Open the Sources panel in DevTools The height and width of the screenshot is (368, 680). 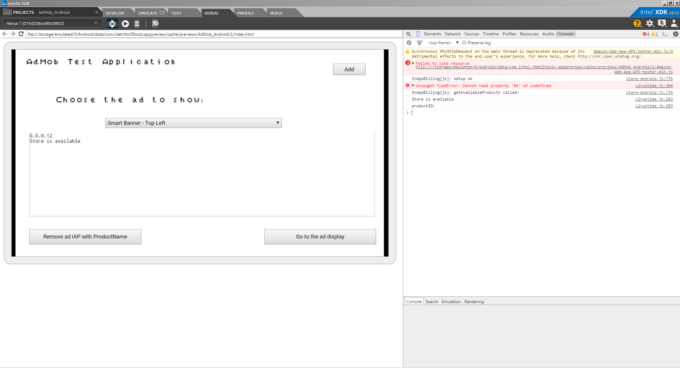click(x=472, y=34)
